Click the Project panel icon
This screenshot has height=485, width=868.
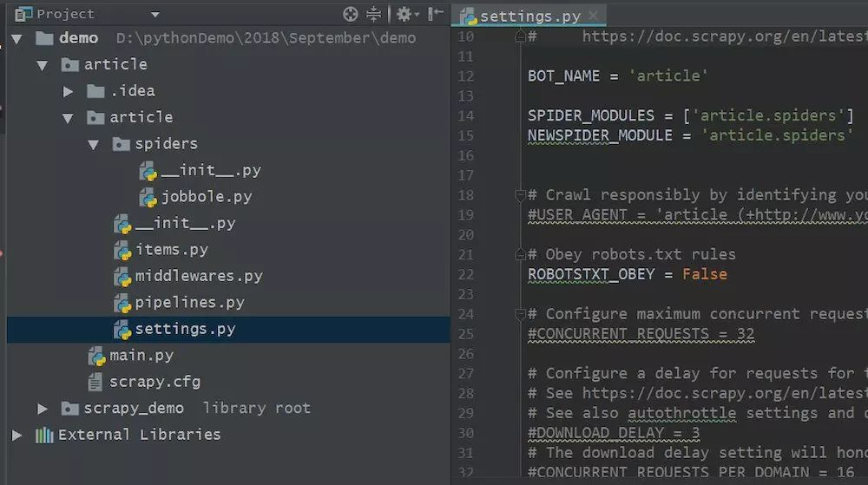tap(23, 14)
